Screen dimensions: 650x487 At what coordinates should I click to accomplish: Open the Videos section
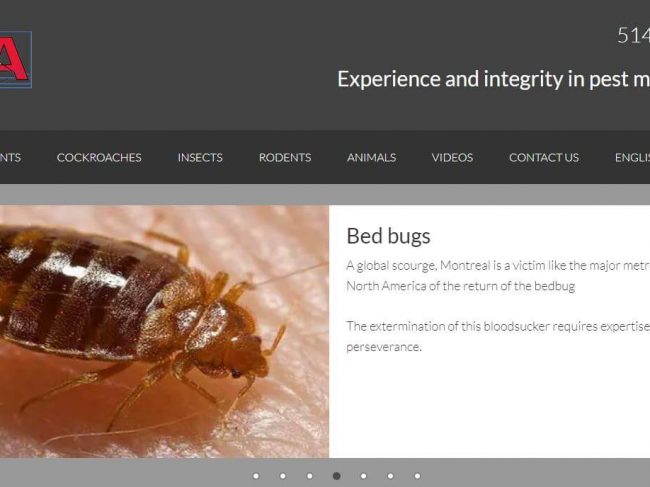point(452,157)
